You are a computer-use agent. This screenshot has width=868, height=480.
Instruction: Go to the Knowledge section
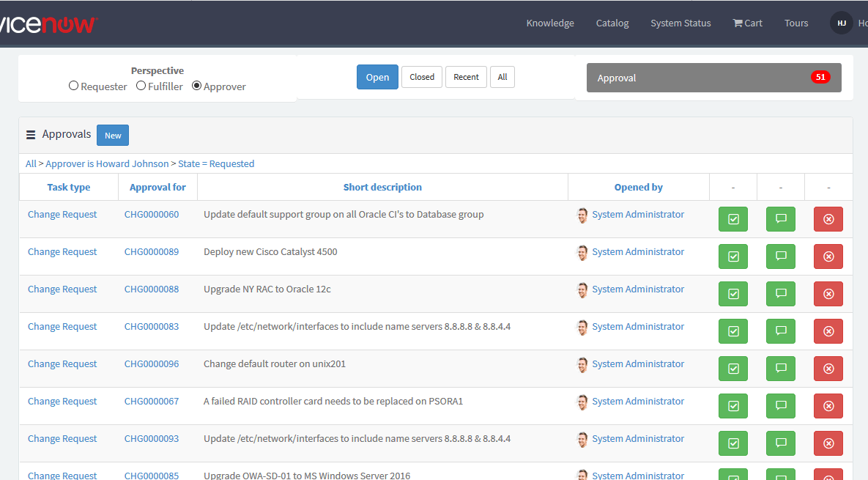tap(549, 23)
